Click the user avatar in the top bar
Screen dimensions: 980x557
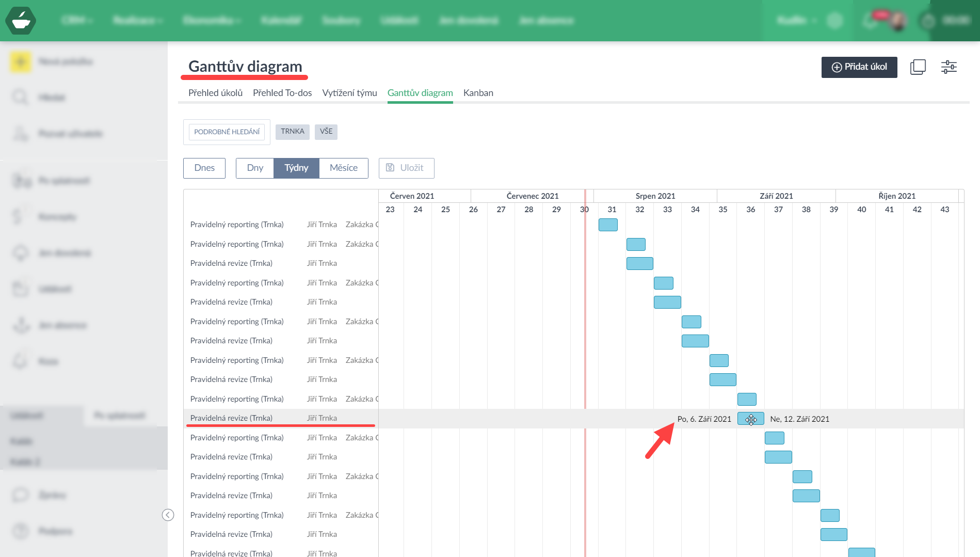click(898, 21)
